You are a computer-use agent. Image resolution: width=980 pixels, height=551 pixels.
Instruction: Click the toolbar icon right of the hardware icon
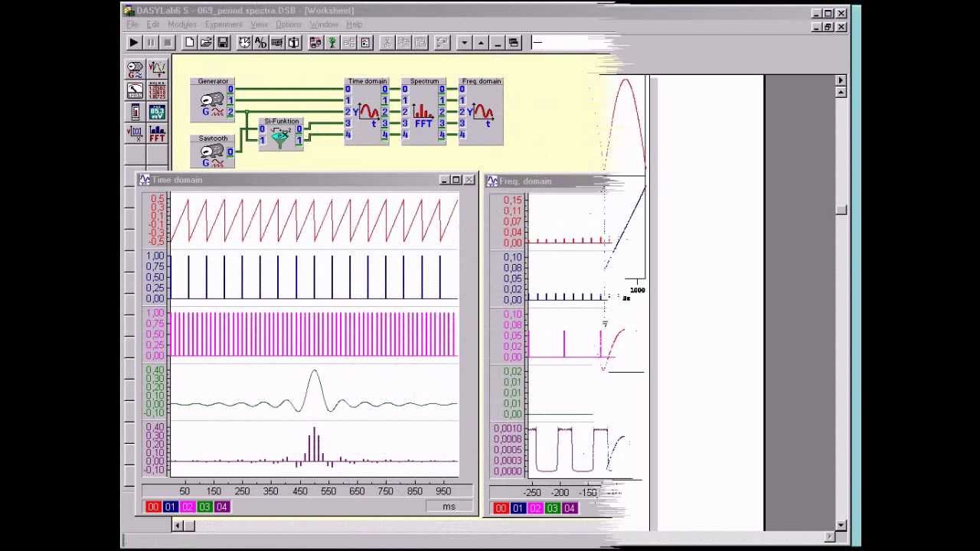click(294, 43)
